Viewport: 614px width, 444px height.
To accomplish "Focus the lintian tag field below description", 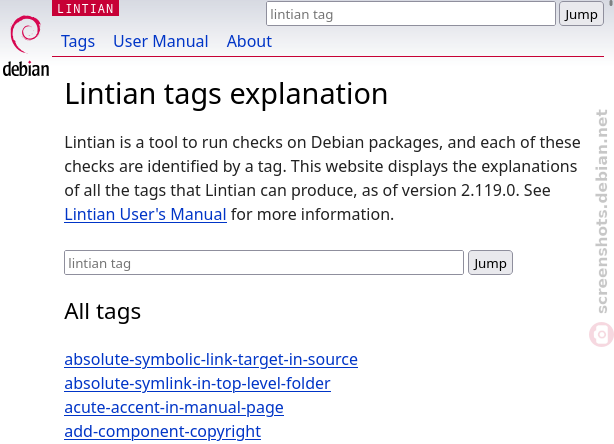I will (x=264, y=263).
